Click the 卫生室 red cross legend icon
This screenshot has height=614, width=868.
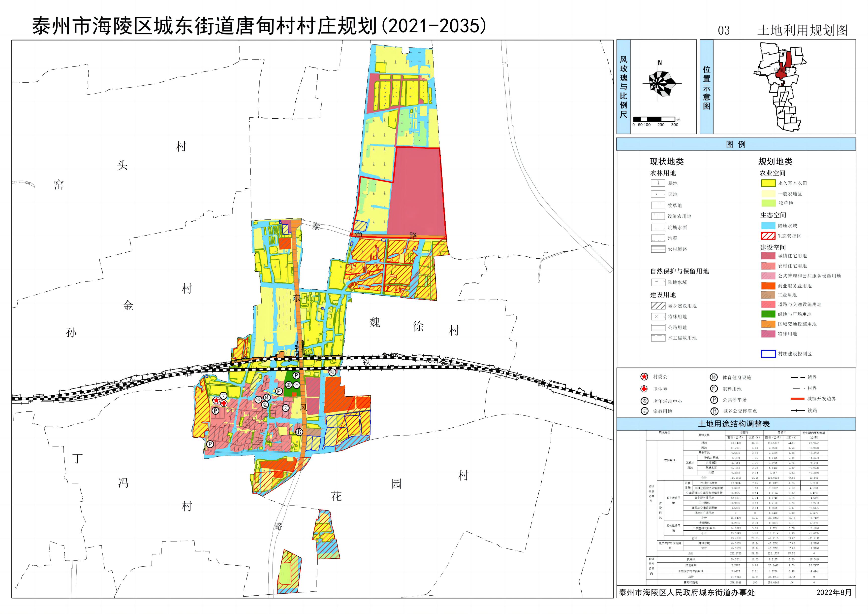click(x=645, y=388)
